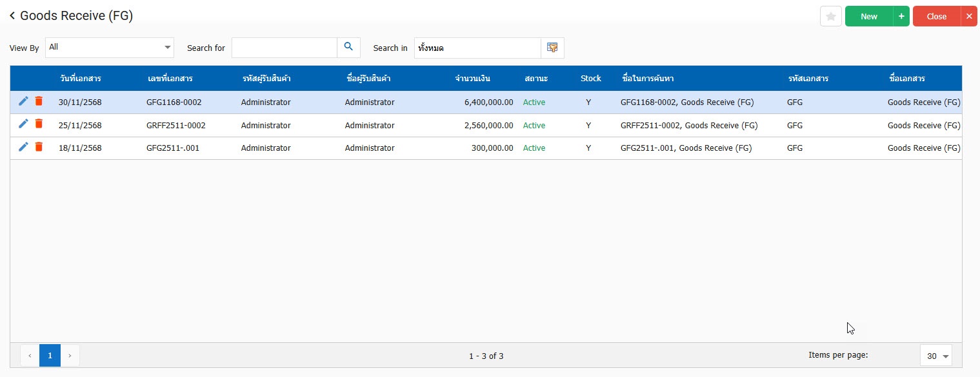Click edit pencil for document GFG1168-0002

pyautogui.click(x=23, y=101)
